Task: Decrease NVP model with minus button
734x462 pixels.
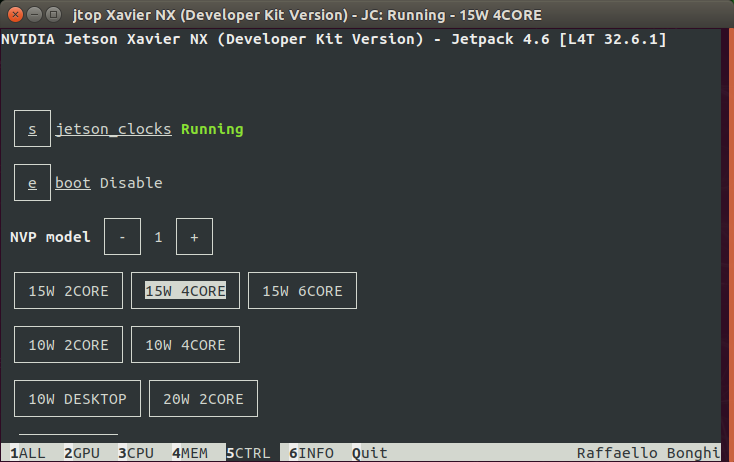Action: (x=122, y=236)
